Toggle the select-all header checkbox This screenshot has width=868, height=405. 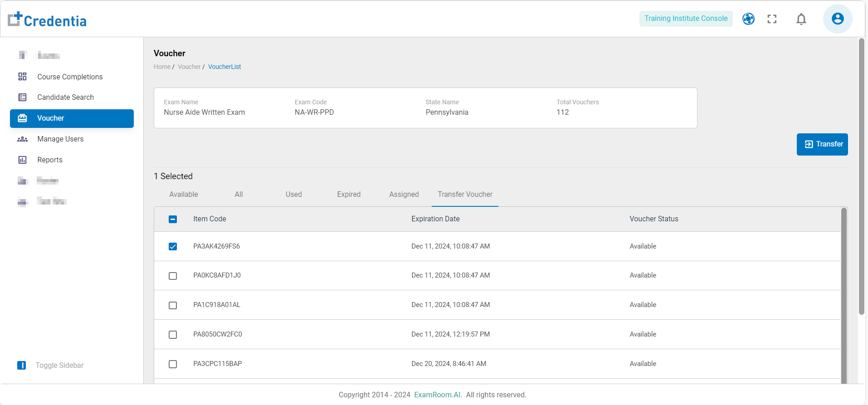click(x=173, y=219)
